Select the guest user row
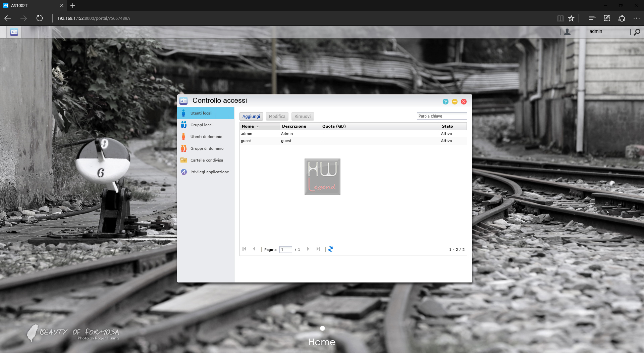This screenshot has width=644, height=353. pyautogui.click(x=353, y=141)
